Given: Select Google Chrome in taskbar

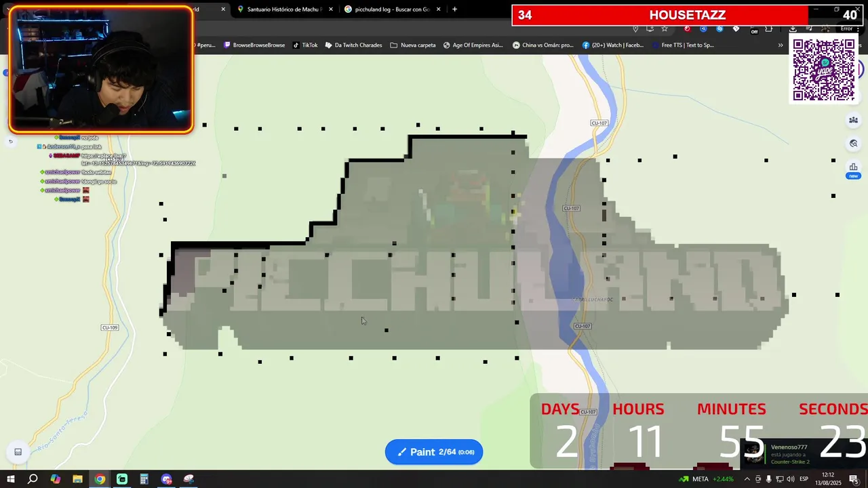Looking at the screenshot, I should click(100, 479).
